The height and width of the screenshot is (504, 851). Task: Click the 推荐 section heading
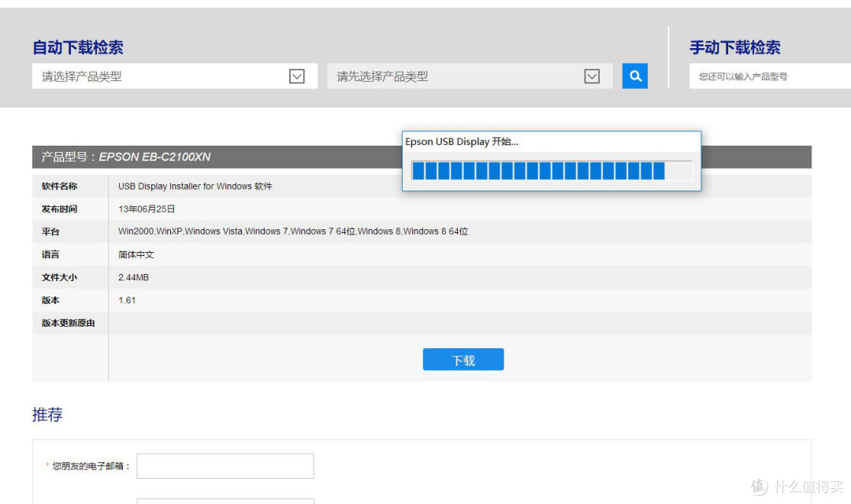tap(47, 414)
